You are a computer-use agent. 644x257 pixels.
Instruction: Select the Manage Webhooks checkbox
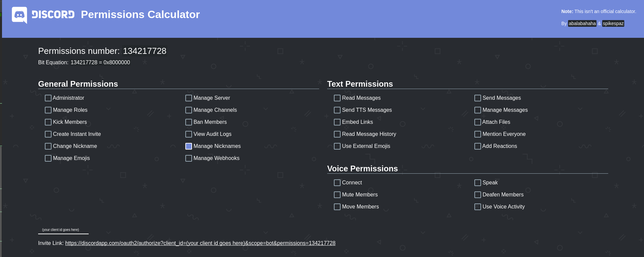189,158
